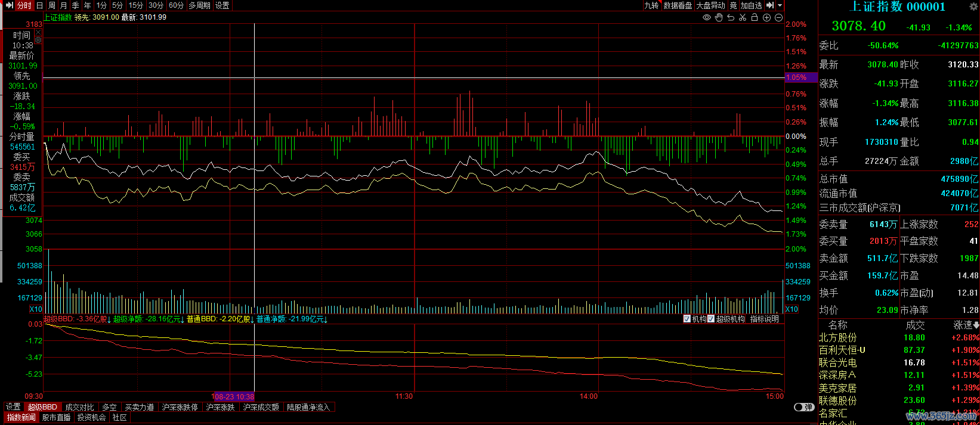Open the 多周期 multi-period view

(x=200, y=5)
